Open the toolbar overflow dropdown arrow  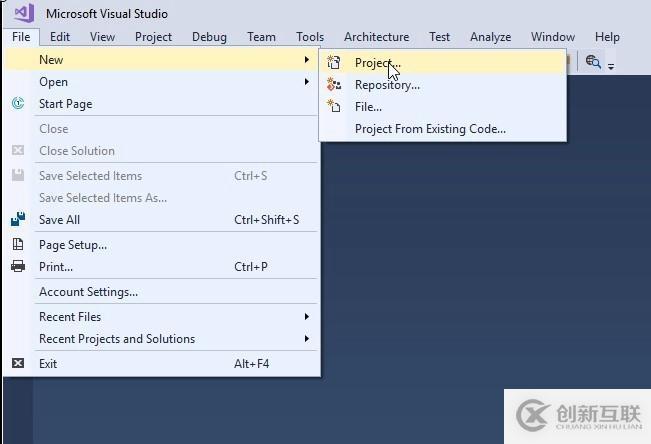coord(611,66)
